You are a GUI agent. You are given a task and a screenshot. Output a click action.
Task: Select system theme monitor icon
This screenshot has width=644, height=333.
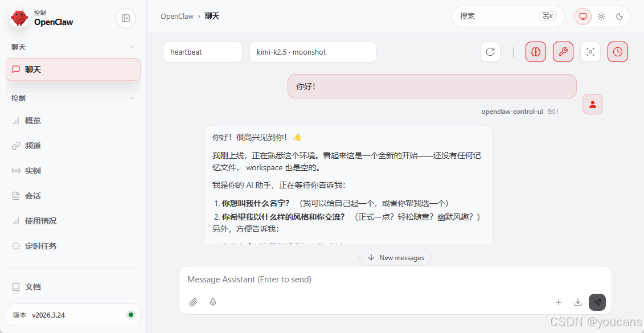pos(582,17)
